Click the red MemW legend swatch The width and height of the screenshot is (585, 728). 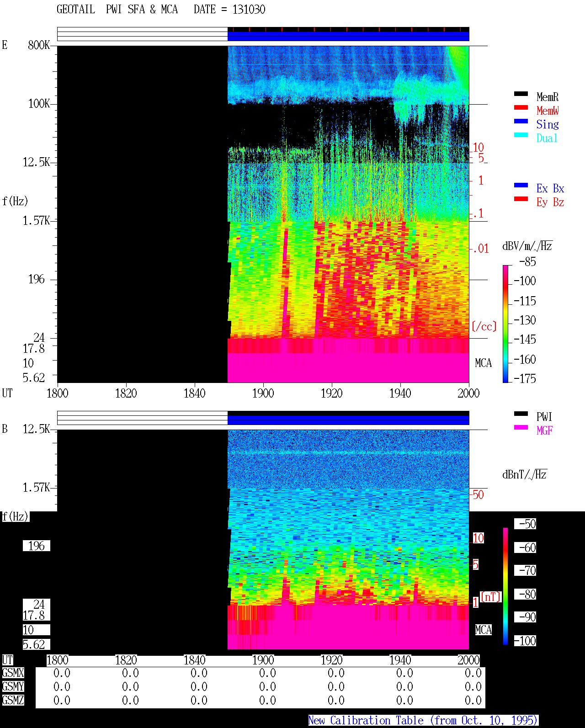521,107
